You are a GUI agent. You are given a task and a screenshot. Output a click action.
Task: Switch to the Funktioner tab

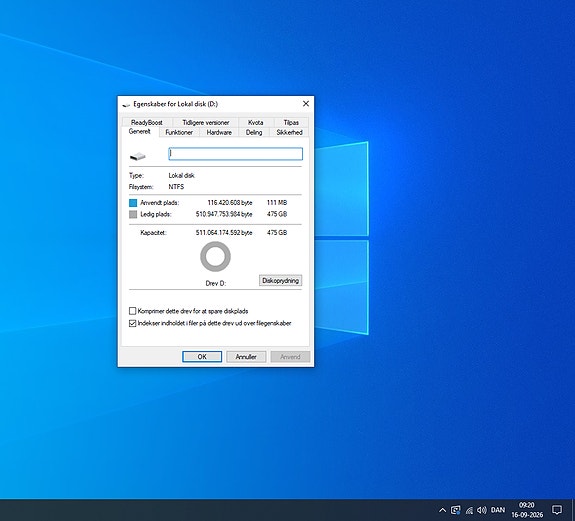179,132
